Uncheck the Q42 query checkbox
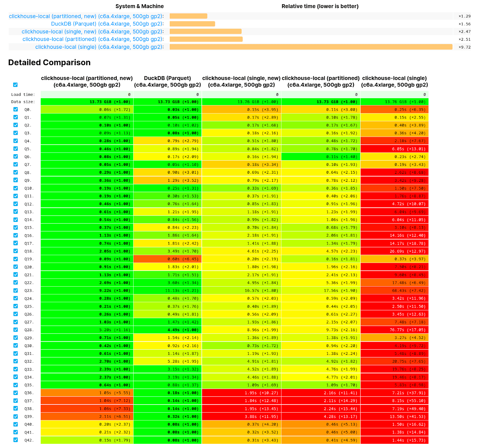This screenshot has width=479, height=448. [16, 440]
